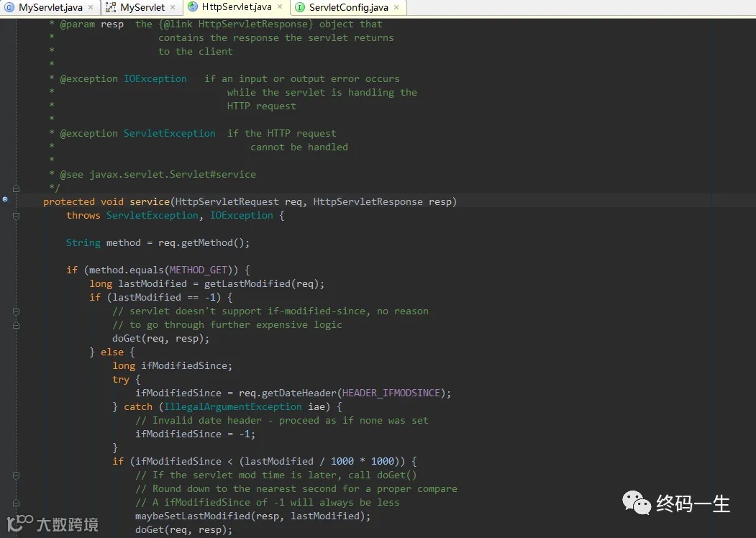The width and height of the screenshot is (756, 538).
Task: Click 'ifModifiedSince = -1;' assignment
Action: coord(195,434)
